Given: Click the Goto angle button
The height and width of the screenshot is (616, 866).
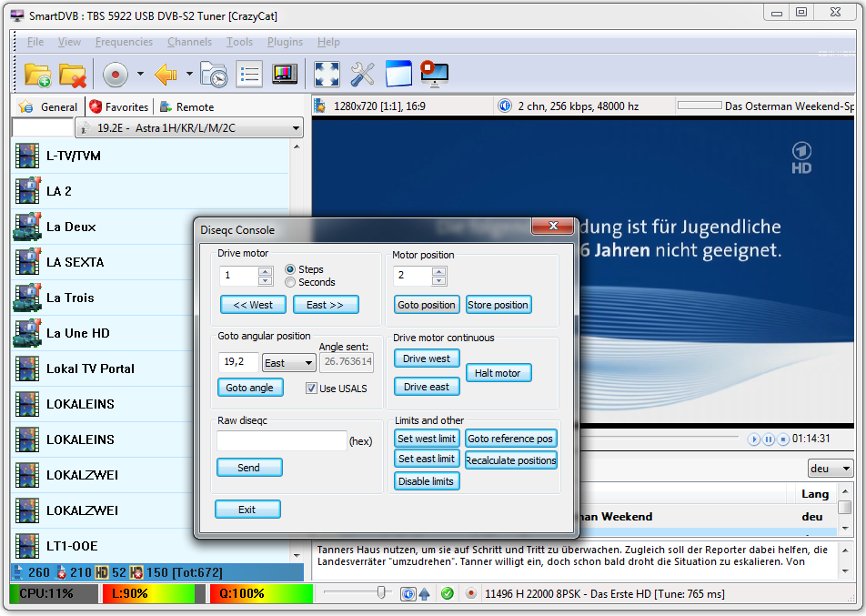Looking at the screenshot, I should coord(250,388).
